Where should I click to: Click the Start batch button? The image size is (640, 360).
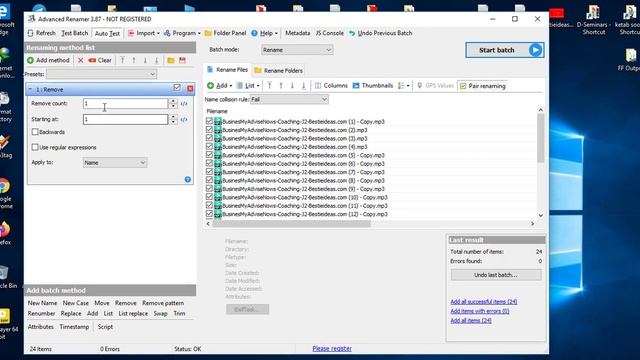(504, 50)
